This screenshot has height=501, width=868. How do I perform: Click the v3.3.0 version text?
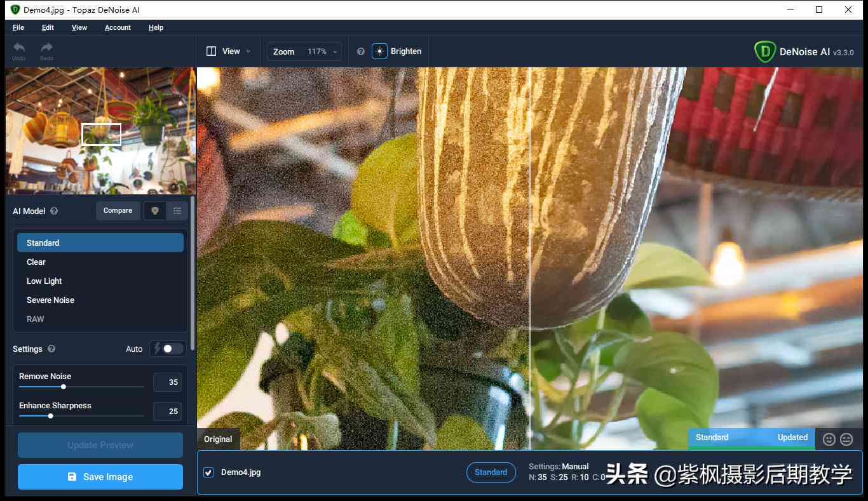[x=843, y=53]
